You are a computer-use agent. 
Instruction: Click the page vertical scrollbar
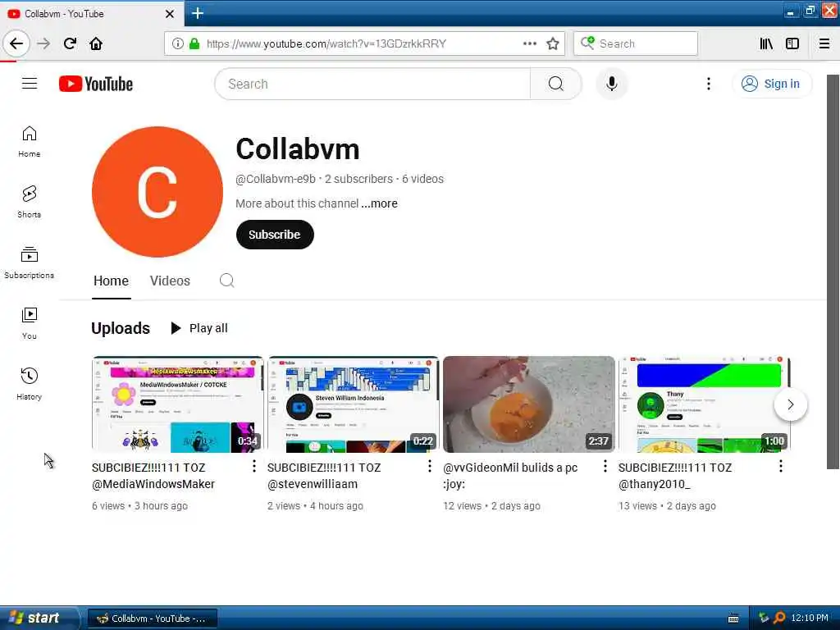833,272
